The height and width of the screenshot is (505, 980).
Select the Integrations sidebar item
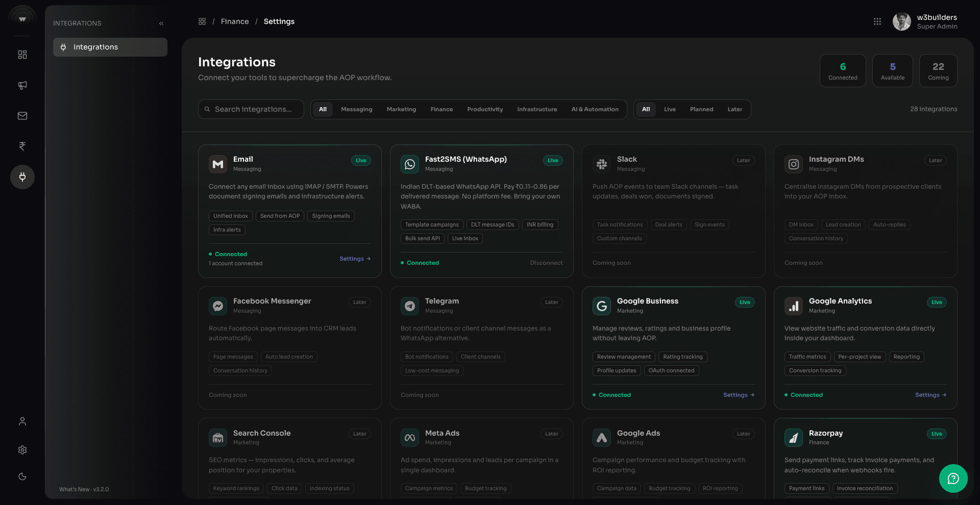(x=110, y=47)
